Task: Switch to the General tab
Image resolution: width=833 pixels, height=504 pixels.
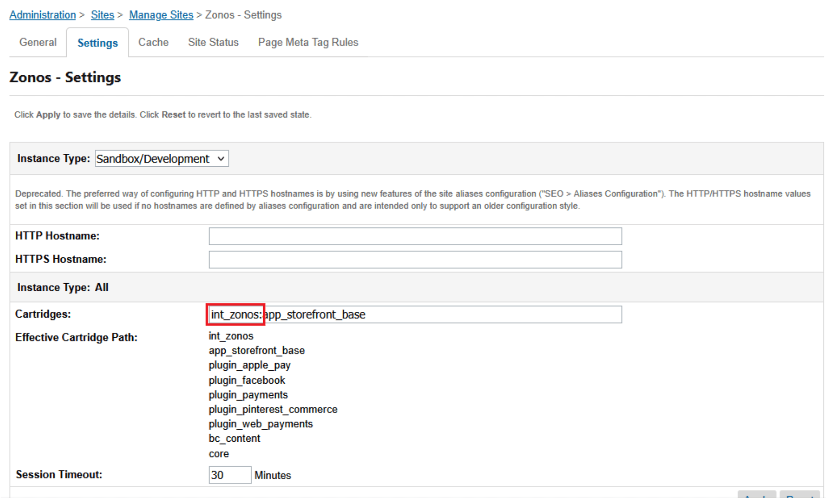Action: (38, 42)
